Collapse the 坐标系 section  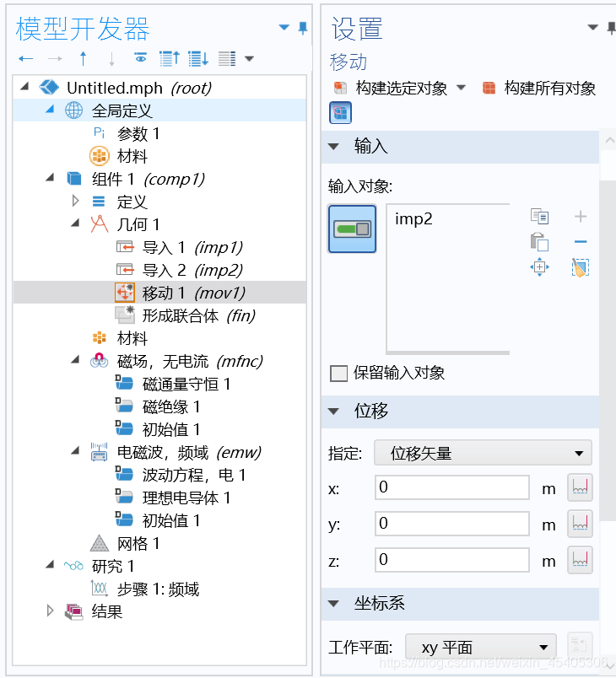click(x=333, y=604)
